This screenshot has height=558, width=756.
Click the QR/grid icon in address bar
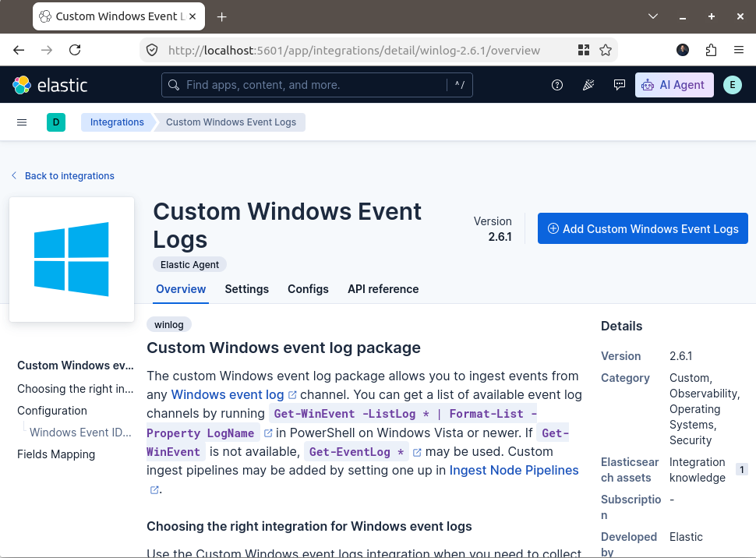coord(584,50)
